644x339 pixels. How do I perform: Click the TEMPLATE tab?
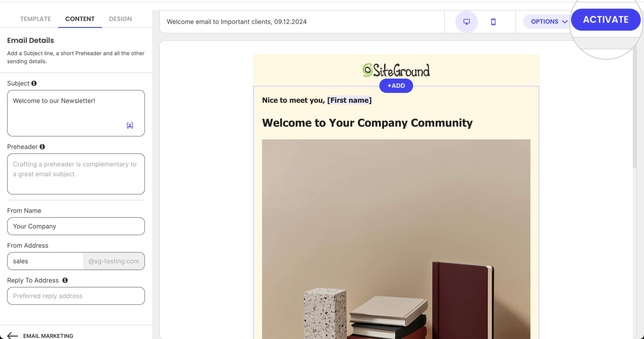pos(36,19)
